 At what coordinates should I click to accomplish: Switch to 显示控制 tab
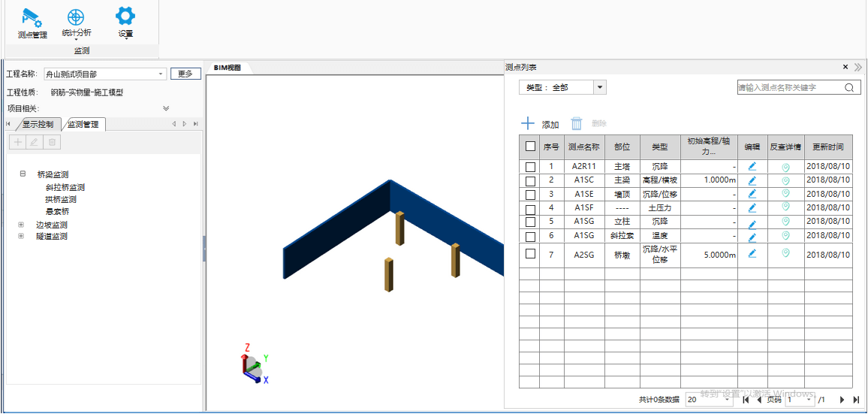coord(38,123)
